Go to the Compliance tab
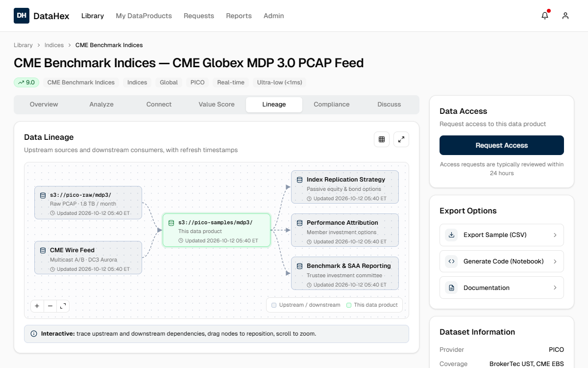 tap(332, 105)
